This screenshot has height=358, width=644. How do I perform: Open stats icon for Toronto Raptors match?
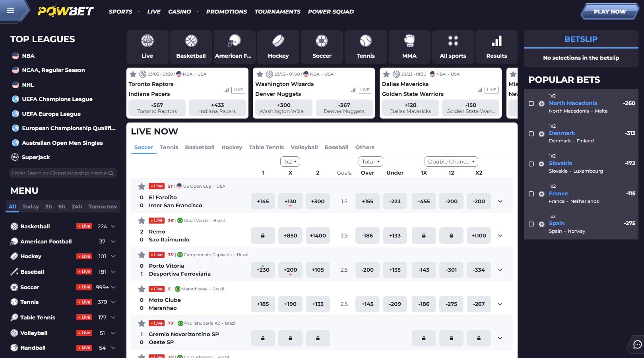[x=227, y=90]
